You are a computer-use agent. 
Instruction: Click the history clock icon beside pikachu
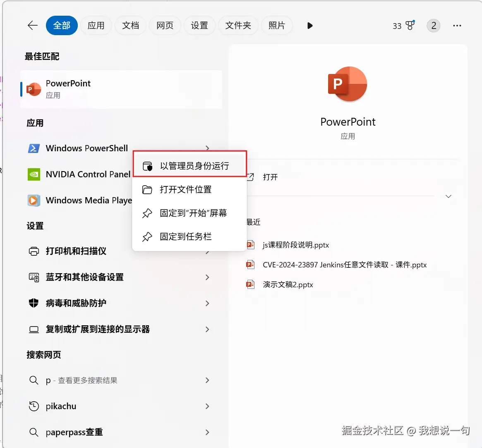click(x=34, y=406)
